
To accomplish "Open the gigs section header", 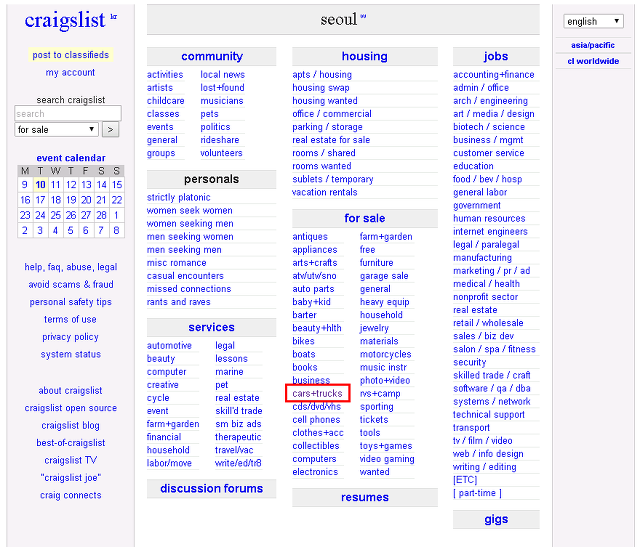I will coord(496,519).
